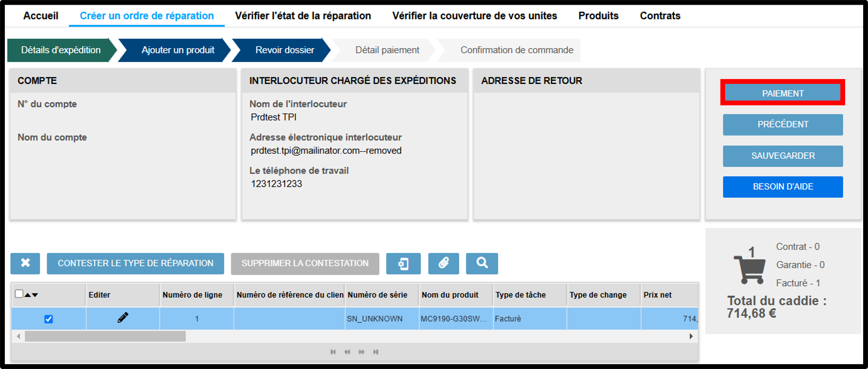Open the Contrats tab

click(660, 16)
